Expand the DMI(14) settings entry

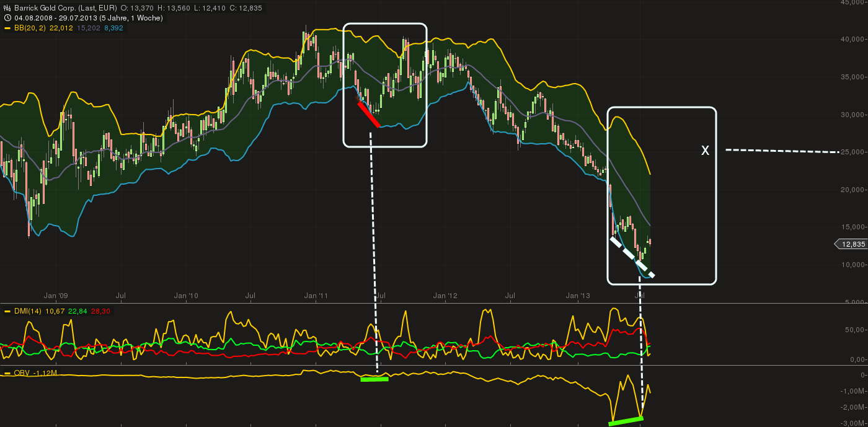coord(27,312)
